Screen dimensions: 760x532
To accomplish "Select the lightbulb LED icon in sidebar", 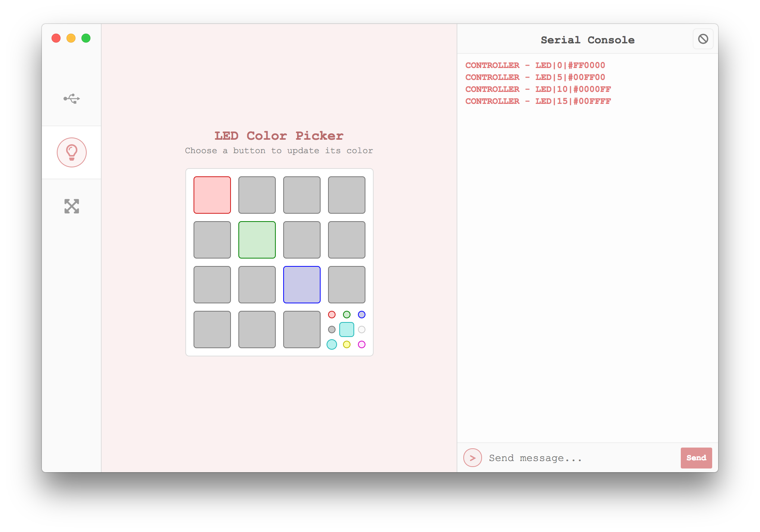I will point(72,152).
